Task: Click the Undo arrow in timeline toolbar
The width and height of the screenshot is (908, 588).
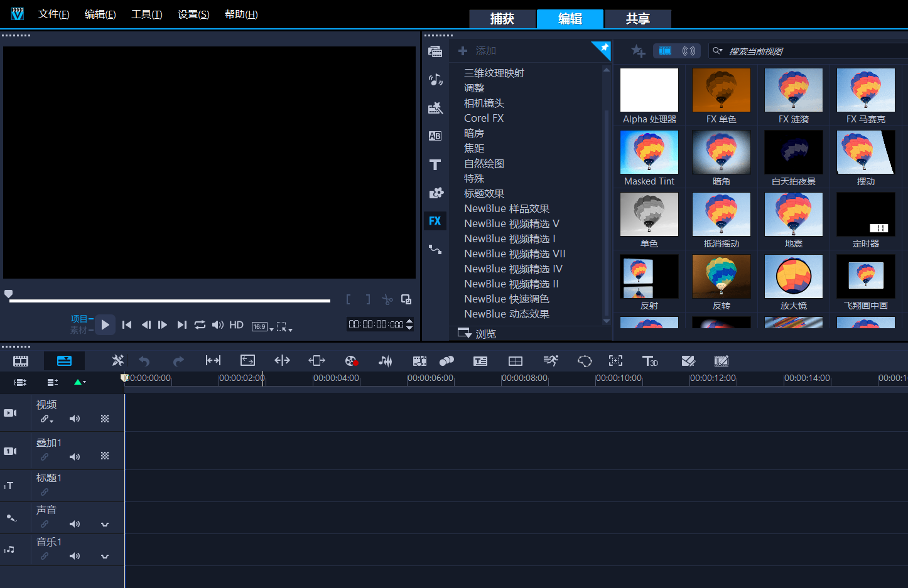Action: [144, 361]
